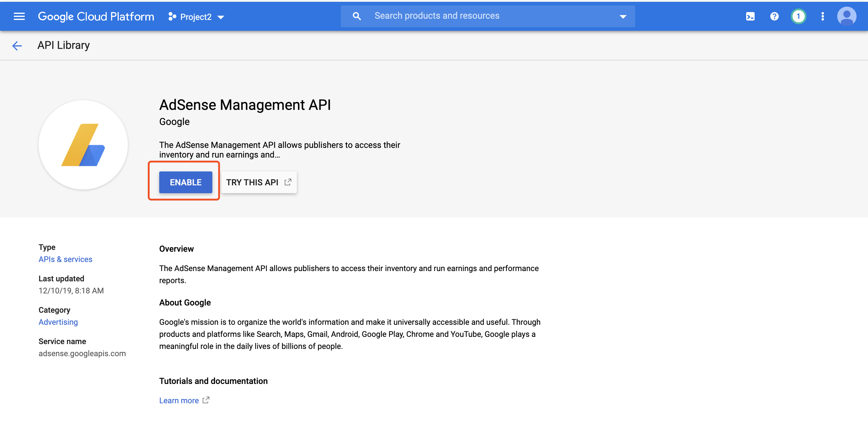Open the Cloud Shell terminal icon
This screenshot has width=868, height=425.
click(750, 16)
